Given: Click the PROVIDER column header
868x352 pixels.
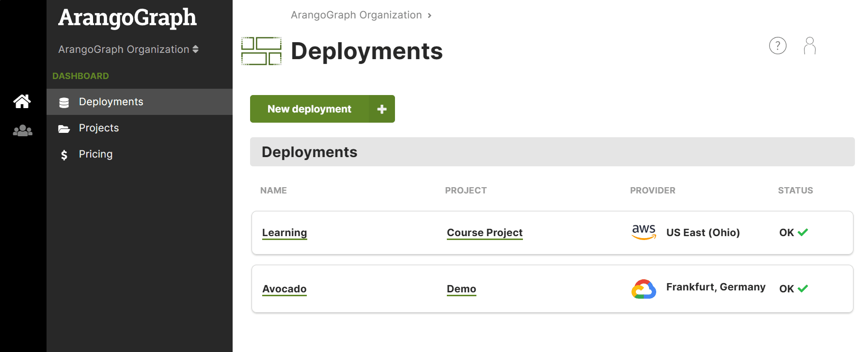Looking at the screenshot, I should click(x=652, y=191).
